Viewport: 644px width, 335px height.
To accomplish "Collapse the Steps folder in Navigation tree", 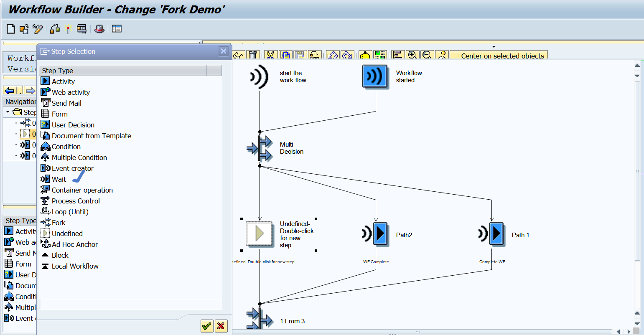I will click(8, 112).
